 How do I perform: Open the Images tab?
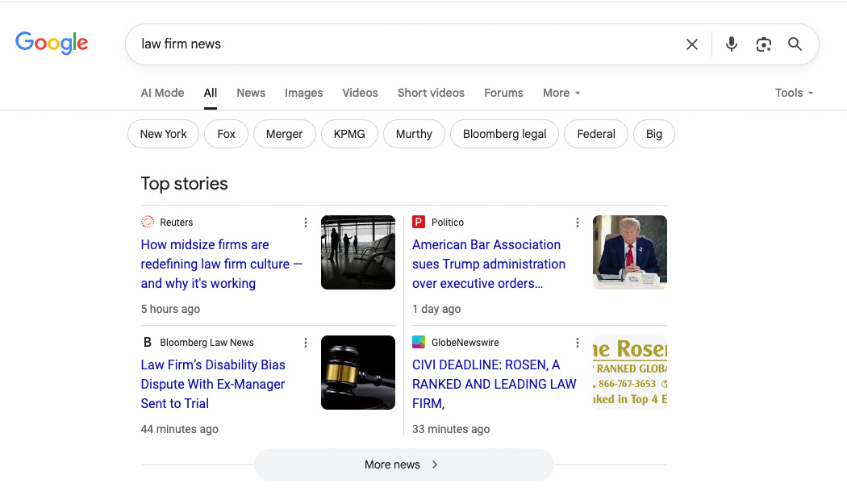pyautogui.click(x=303, y=93)
